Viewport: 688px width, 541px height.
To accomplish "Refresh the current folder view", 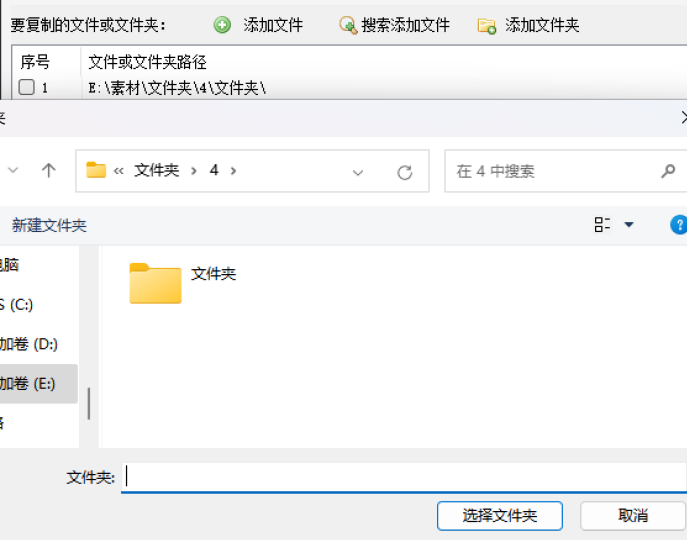I will [405, 172].
